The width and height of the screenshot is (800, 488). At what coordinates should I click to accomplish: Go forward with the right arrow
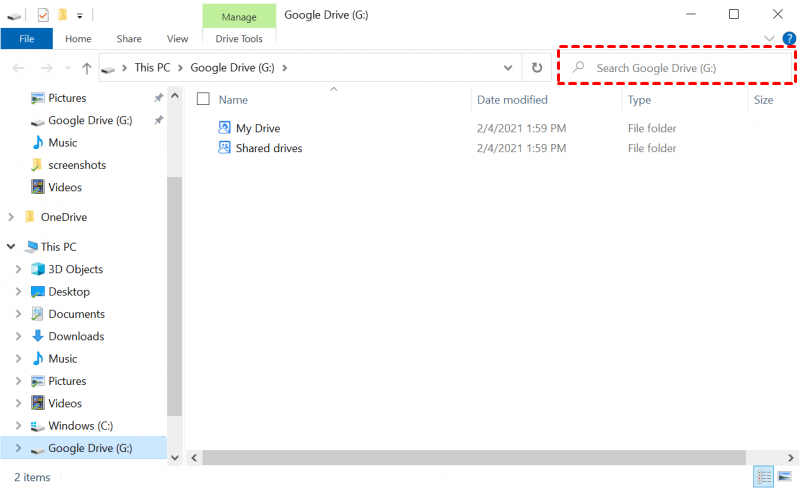pyautogui.click(x=46, y=68)
